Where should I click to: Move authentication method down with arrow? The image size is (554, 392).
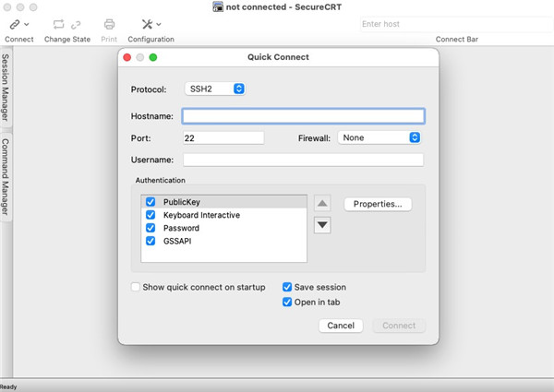pyautogui.click(x=322, y=225)
